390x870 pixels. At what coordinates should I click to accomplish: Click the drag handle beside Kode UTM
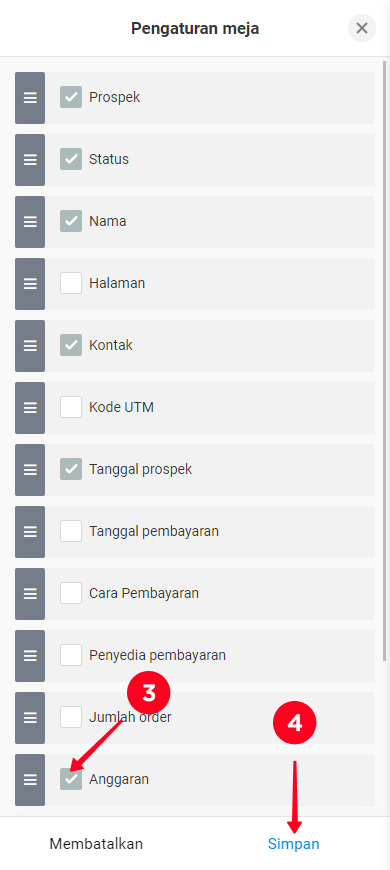(30, 408)
